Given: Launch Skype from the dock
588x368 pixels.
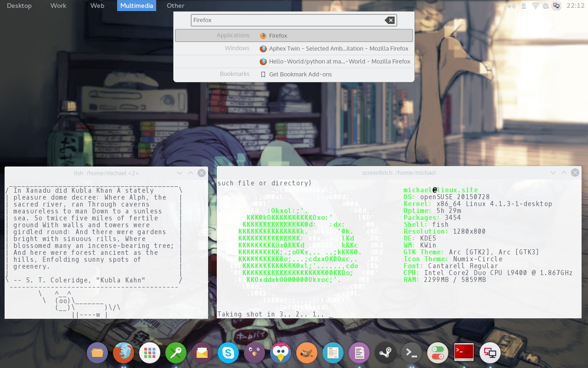Looking at the screenshot, I should (228, 353).
